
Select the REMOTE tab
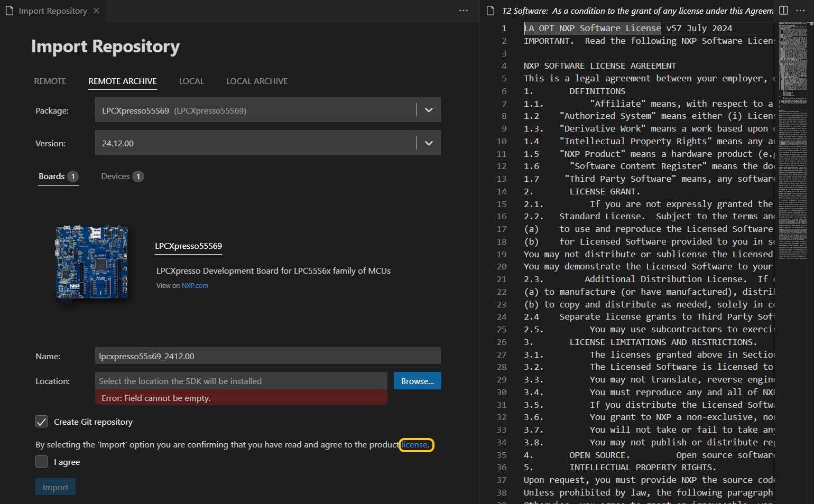(50, 81)
